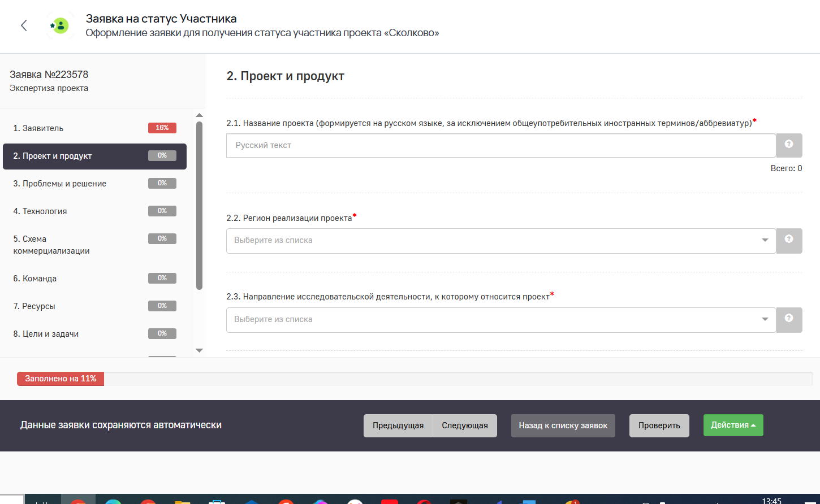This screenshot has width=820, height=504.
Task: Select section 2. Проект и продукт
Action: coord(94,156)
